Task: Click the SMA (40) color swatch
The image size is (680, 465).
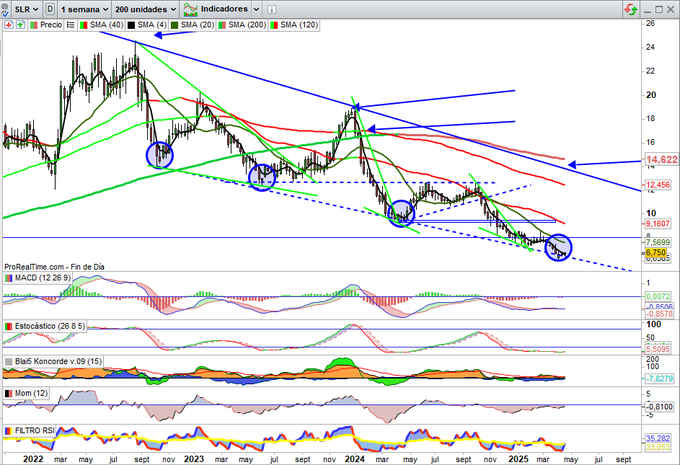Action: click(84, 25)
